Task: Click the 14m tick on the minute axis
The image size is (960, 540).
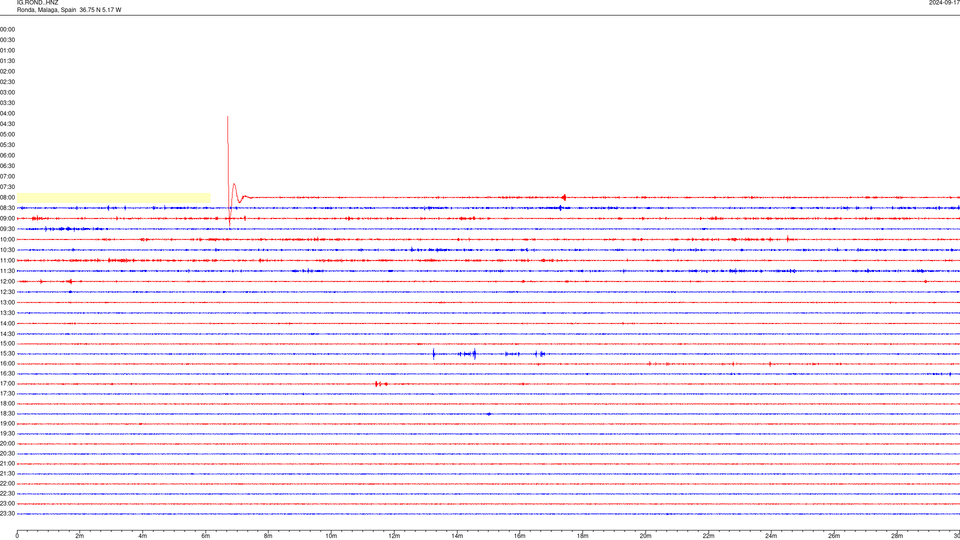Action: [x=457, y=536]
